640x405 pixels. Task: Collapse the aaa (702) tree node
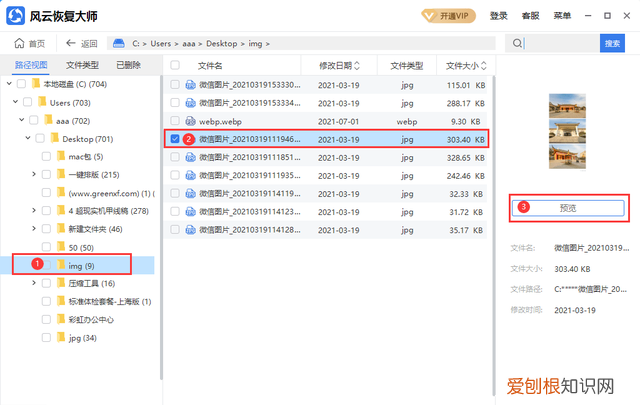coord(22,120)
